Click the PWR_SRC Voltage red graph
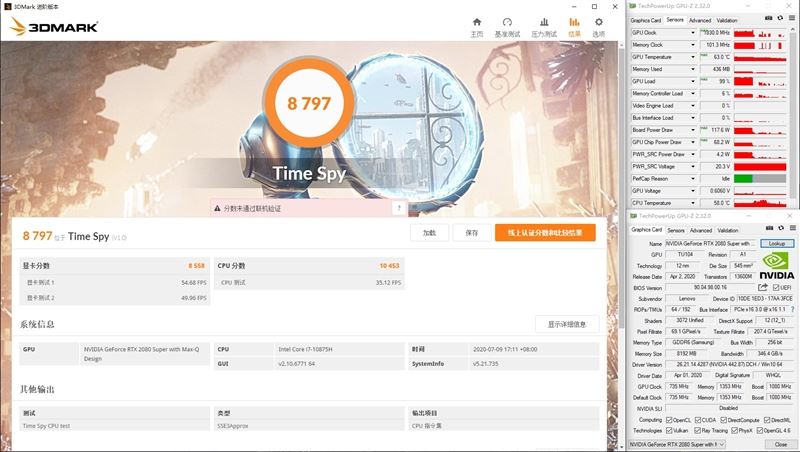The width and height of the screenshot is (800, 452). point(760,166)
